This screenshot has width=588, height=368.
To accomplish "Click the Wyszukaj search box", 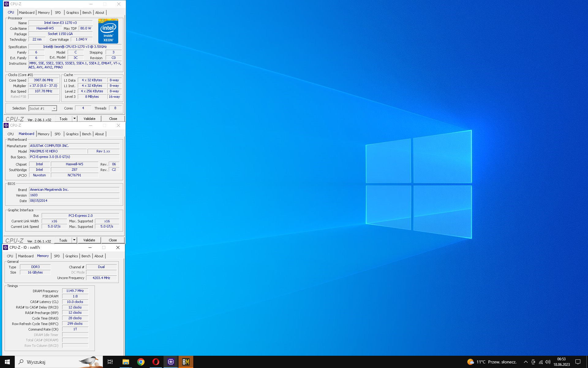I will (x=59, y=362).
